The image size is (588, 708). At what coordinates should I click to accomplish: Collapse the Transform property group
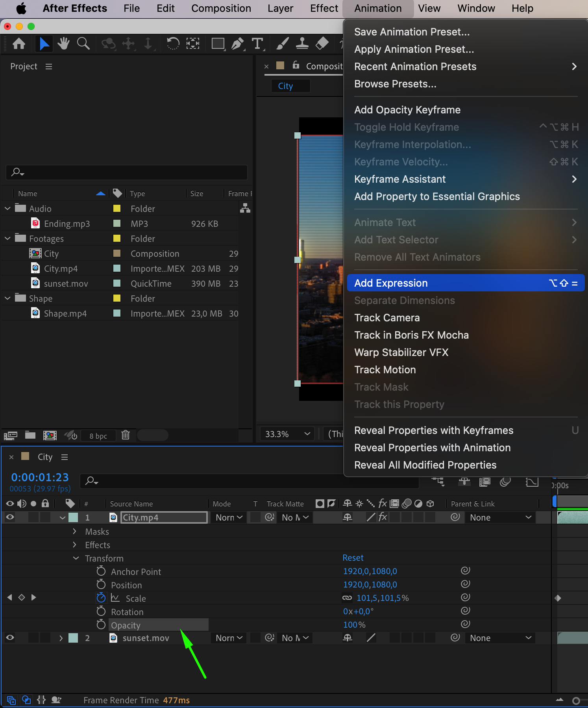coord(76,558)
